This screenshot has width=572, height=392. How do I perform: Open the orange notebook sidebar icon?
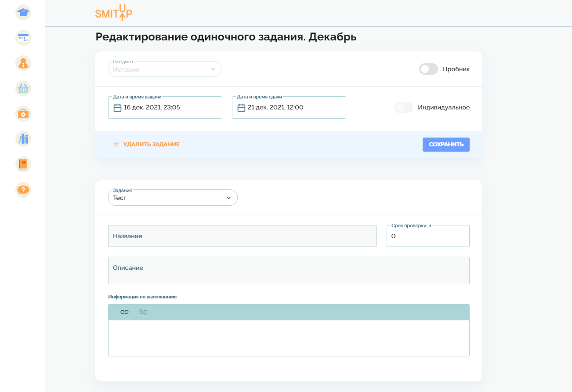tap(23, 164)
